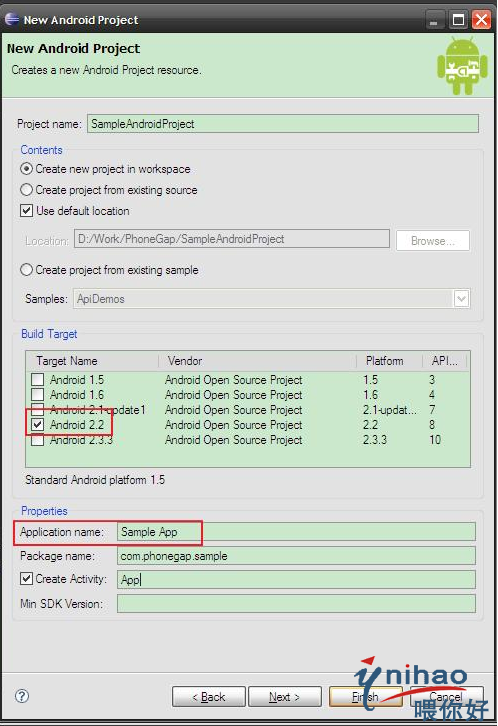Click the Cancel button
Image resolution: width=498 pixels, height=726 pixels.
click(x=446, y=697)
